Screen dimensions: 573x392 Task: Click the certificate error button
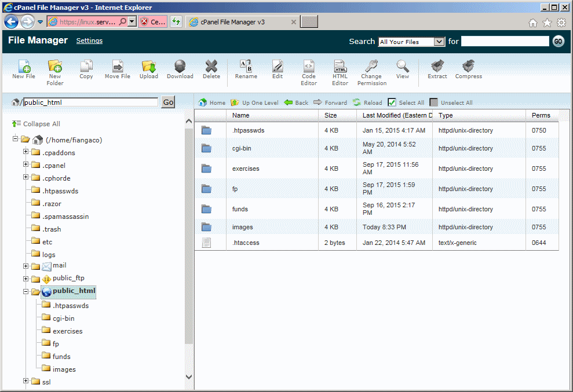tap(153, 22)
